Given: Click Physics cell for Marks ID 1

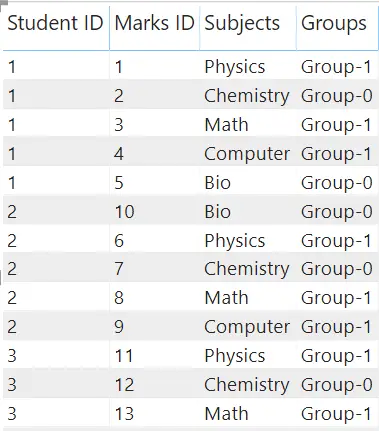Looking at the screenshot, I should tap(235, 67).
